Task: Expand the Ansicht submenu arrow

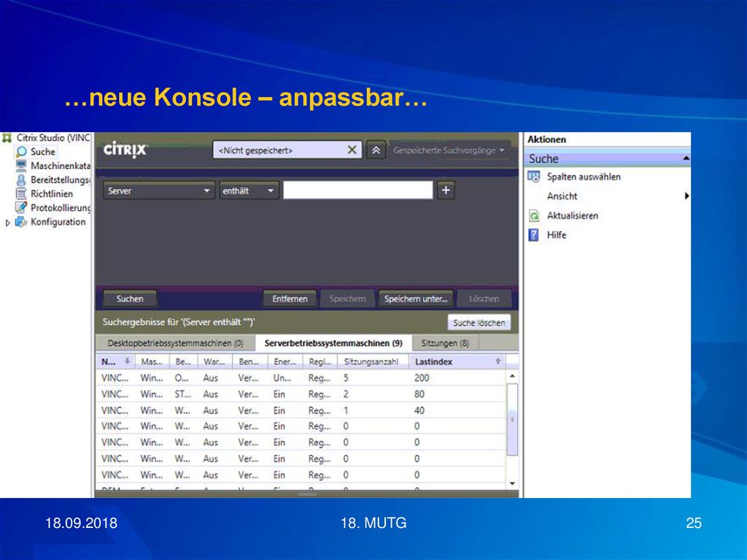Action: coord(687,195)
